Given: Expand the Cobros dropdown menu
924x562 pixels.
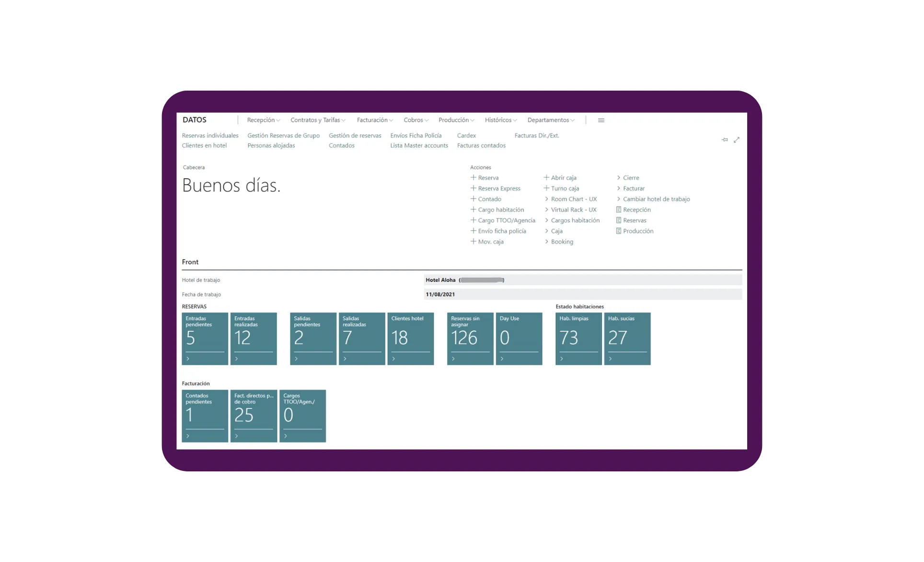Looking at the screenshot, I should 416,120.
